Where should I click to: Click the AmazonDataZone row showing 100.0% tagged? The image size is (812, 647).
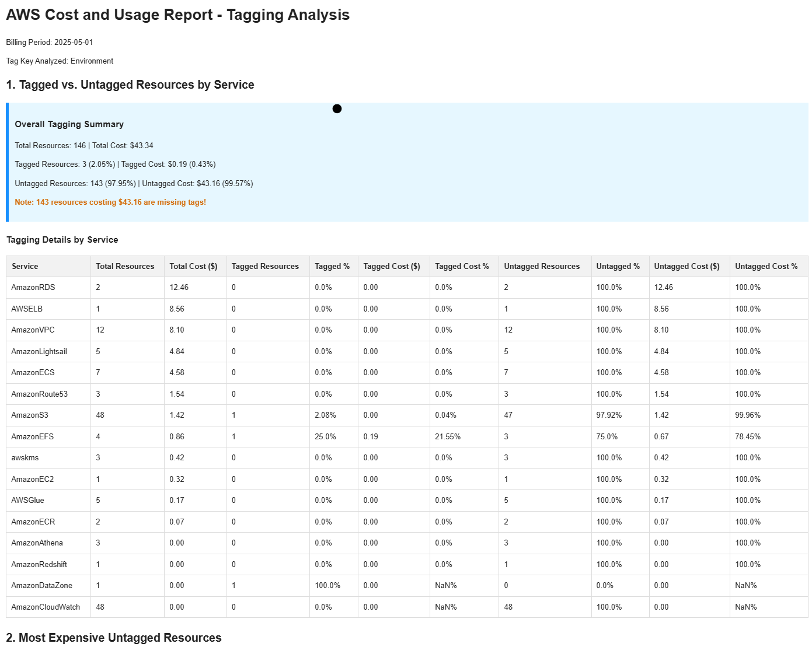point(41,585)
